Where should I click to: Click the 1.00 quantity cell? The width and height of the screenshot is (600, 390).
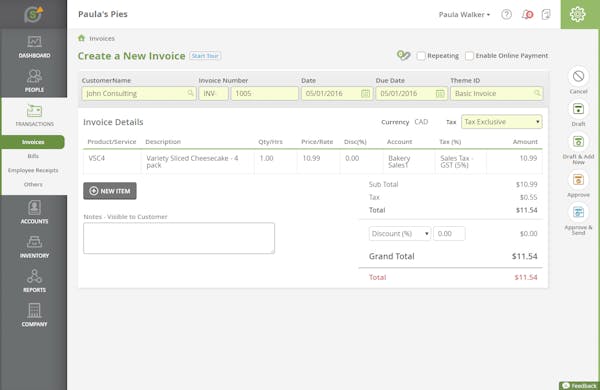[275, 162]
